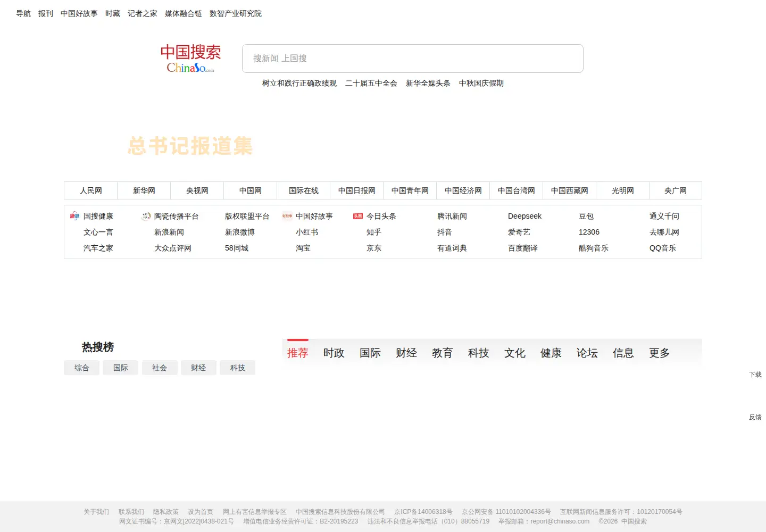This screenshot has width=766, height=532.
Task: Open the 隐私政策 footer link
Action: point(166,512)
